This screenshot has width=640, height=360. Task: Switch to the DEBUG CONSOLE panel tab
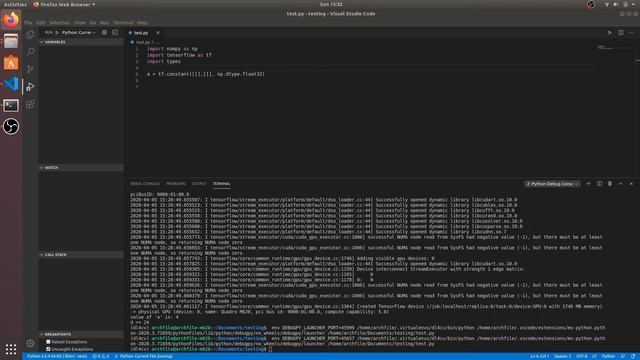[x=145, y=184]
